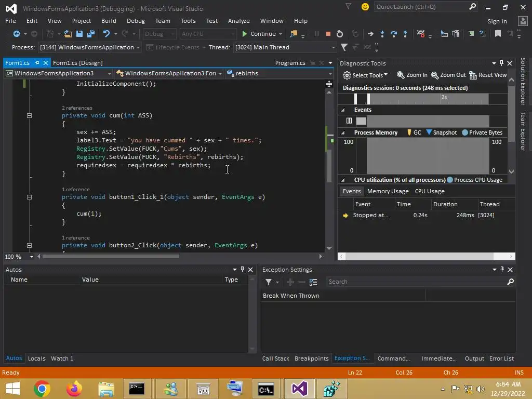Stop debugging with the red square
The height and width of the screenshot is (399, 532).
tap(328, 34)
